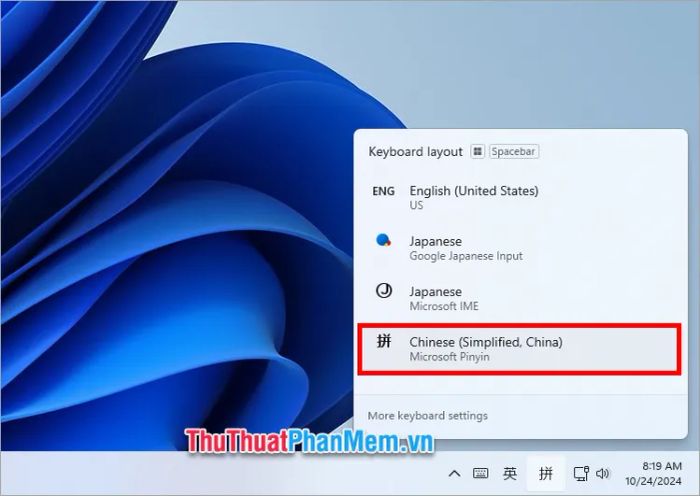Click the Spacebar shortcut key badge
This screenshot has width=700, height=496.
(514, 152)
